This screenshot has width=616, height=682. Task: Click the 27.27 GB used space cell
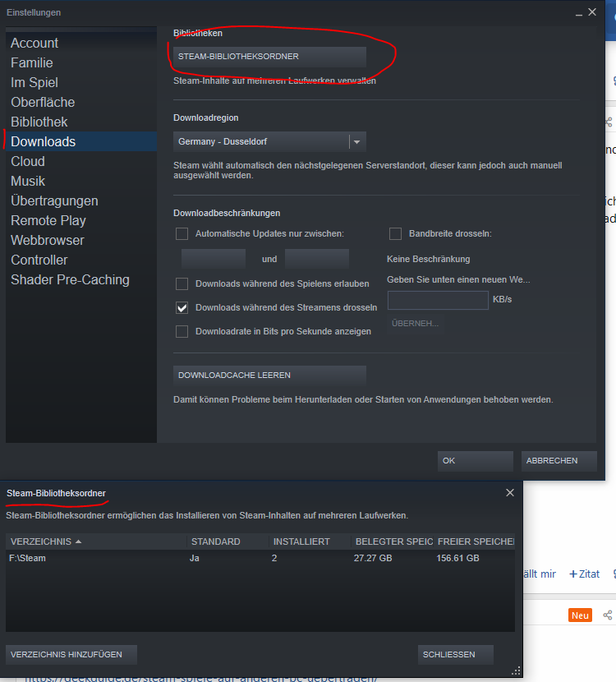click(x=373, y=558)
